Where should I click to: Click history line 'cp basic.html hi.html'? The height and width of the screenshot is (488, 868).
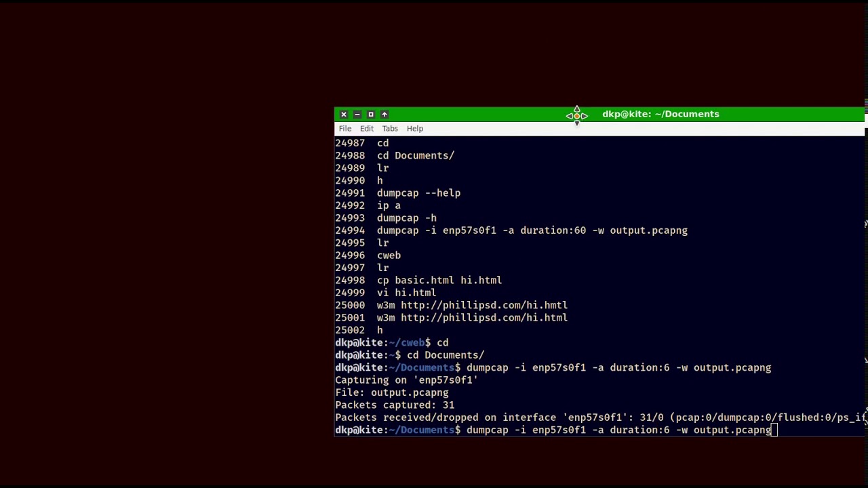point(419,281)
